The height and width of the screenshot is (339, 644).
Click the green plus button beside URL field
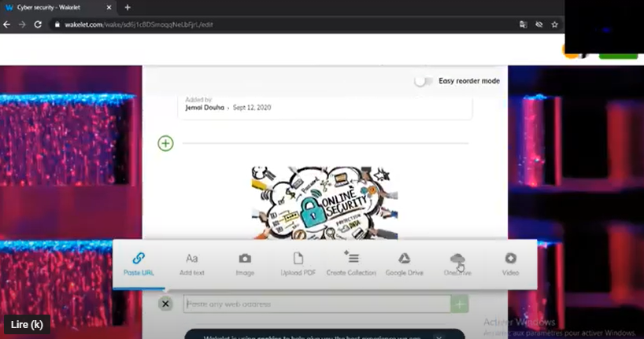460,304
